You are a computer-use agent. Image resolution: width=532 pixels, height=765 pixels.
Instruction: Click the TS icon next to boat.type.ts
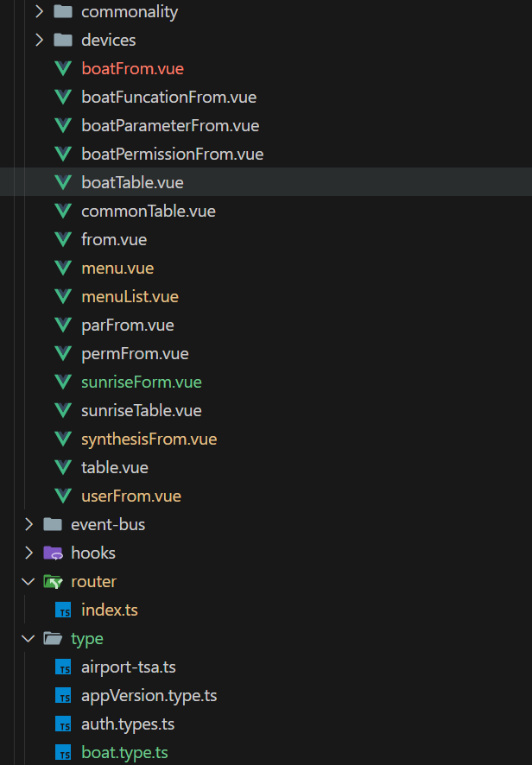63,753
